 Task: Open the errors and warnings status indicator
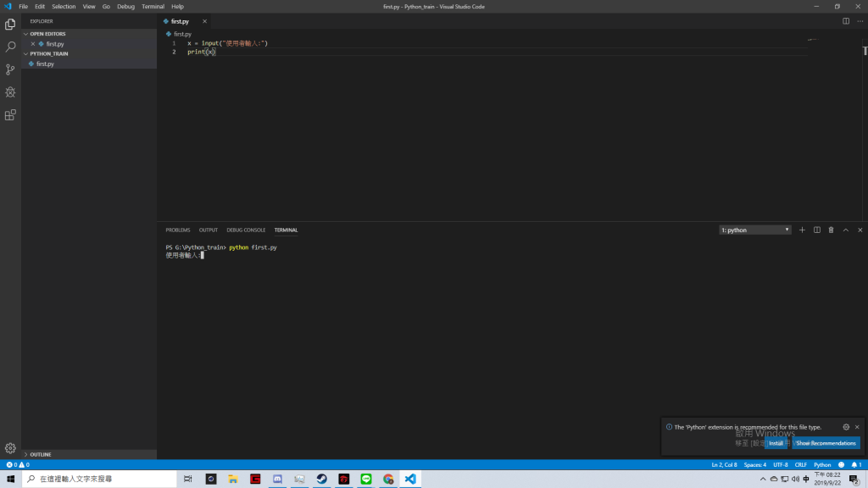click(x=18, y=465)
